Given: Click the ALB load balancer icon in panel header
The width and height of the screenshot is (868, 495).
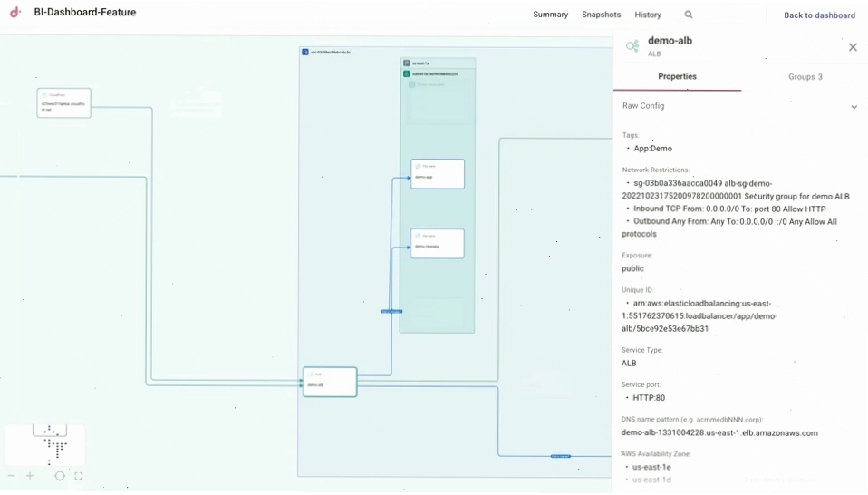Looking at the screenshot, I should point(632,46).
